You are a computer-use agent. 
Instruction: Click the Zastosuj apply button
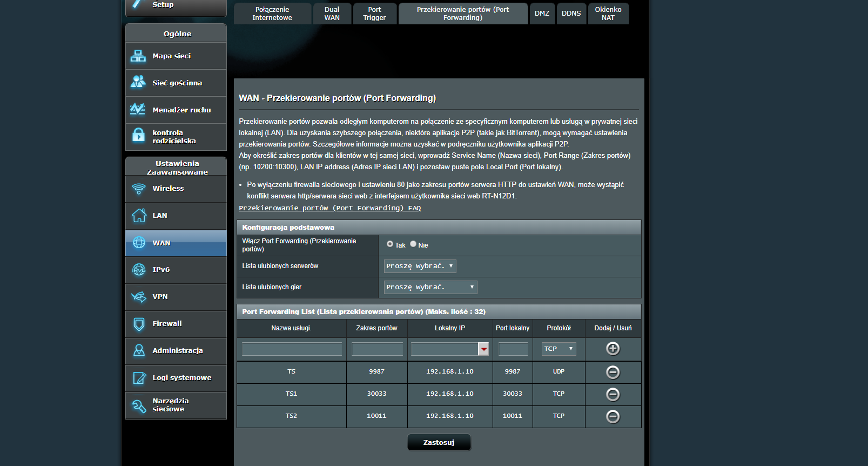coord(439,442)
